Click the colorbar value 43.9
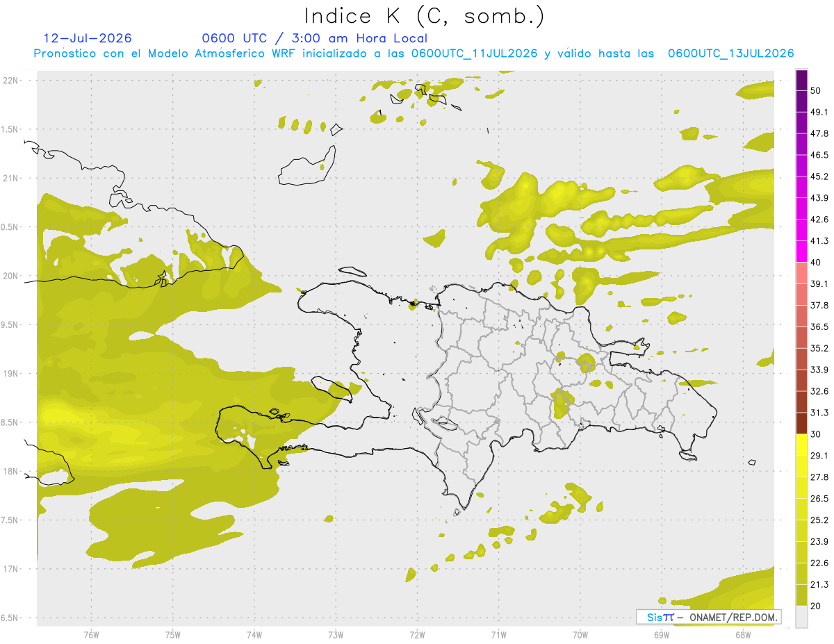Viewport: 834px width, 644px height. (819, 198)
